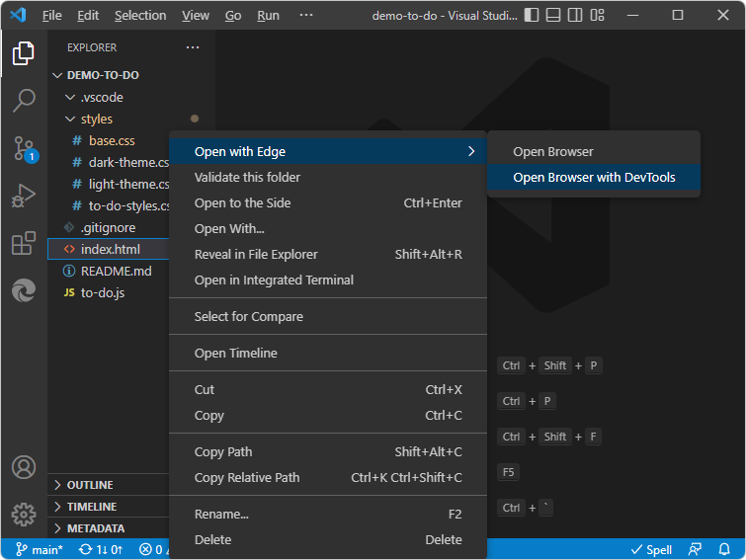Choose Open Browser with DevTools
746x560 pixels.
[594, 178]
